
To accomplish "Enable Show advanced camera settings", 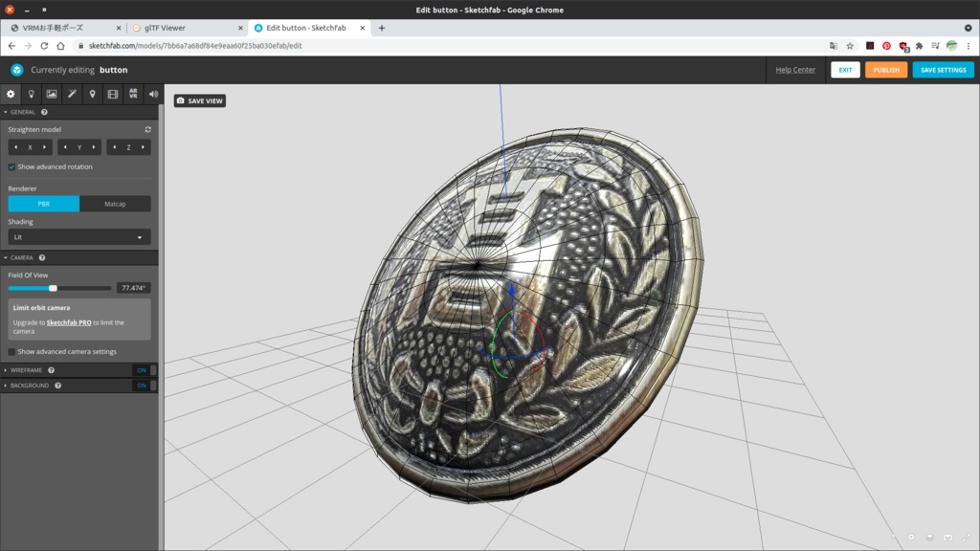I will pos(11,352).
